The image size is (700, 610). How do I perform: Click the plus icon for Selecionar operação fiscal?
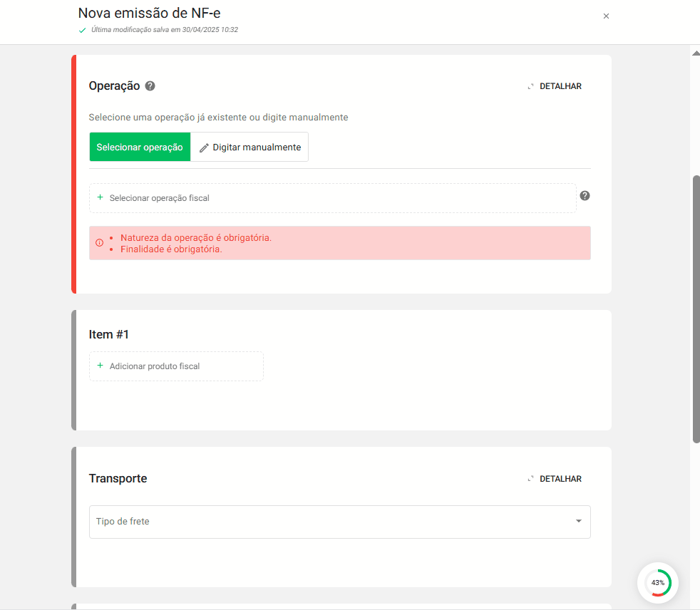[x=100, y=197]
